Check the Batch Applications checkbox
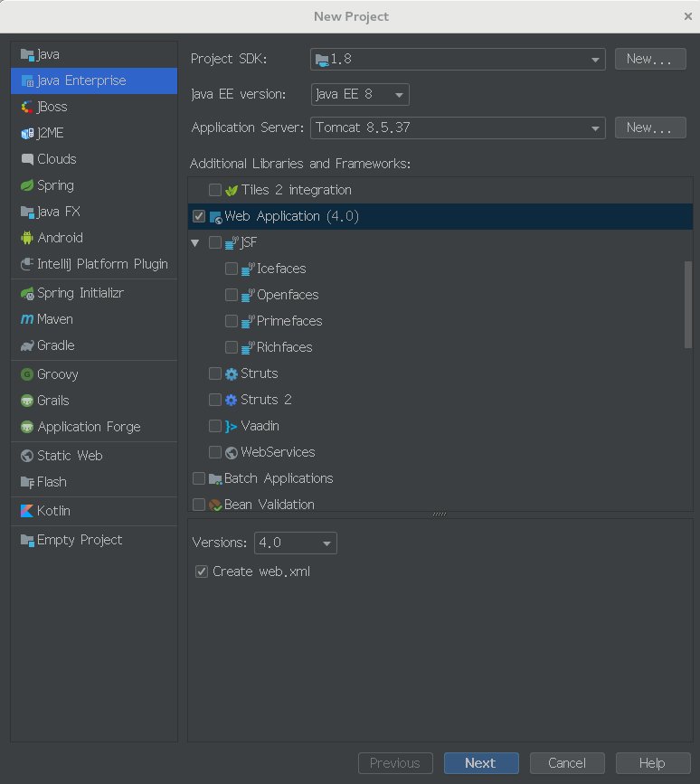Screen dimensions: 700x784 (x=199, y=478)
